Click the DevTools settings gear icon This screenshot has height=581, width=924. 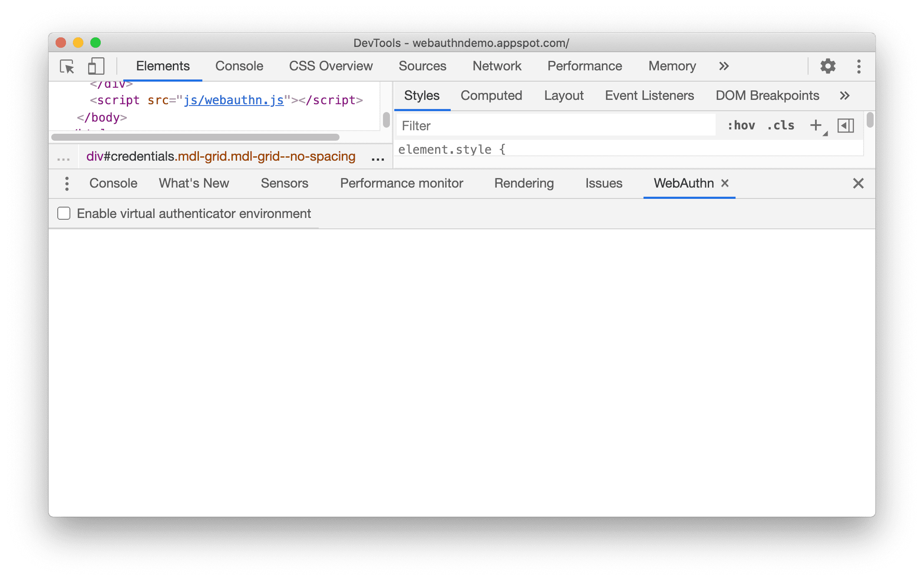[828, 66]
